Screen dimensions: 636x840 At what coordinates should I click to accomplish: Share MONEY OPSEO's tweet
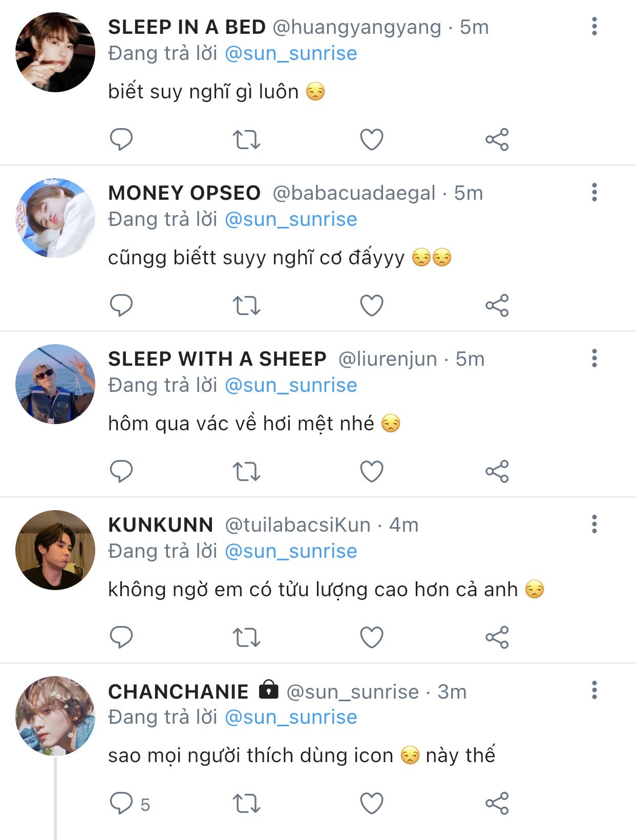[x=497, y=305]
